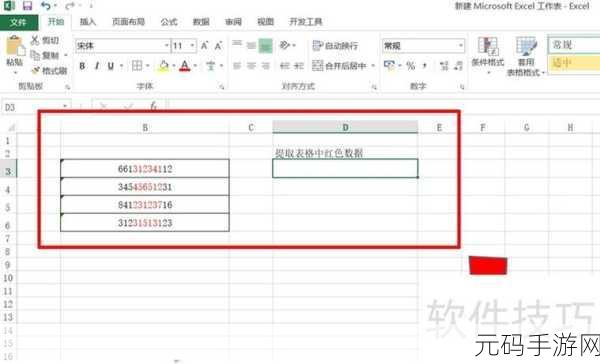This screenshot has width=600, height=364.
Task: Redo the last undone action
Action: click(70, 6)
